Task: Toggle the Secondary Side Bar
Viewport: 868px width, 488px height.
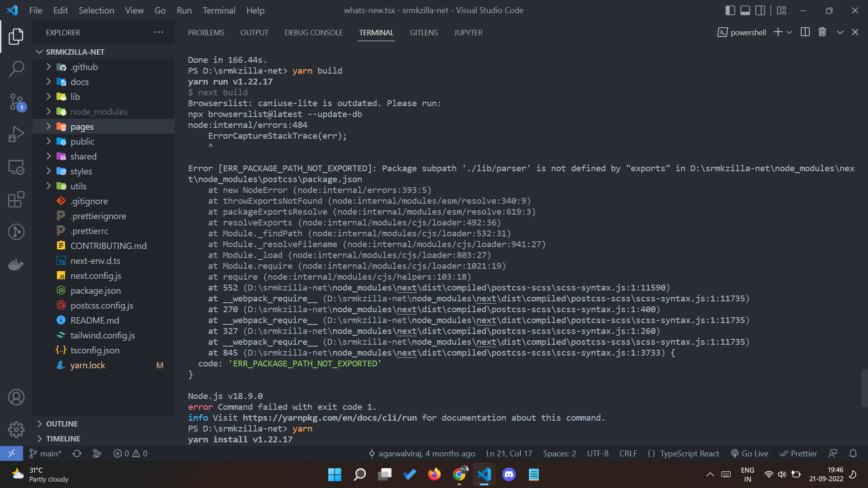Action: 760,10
